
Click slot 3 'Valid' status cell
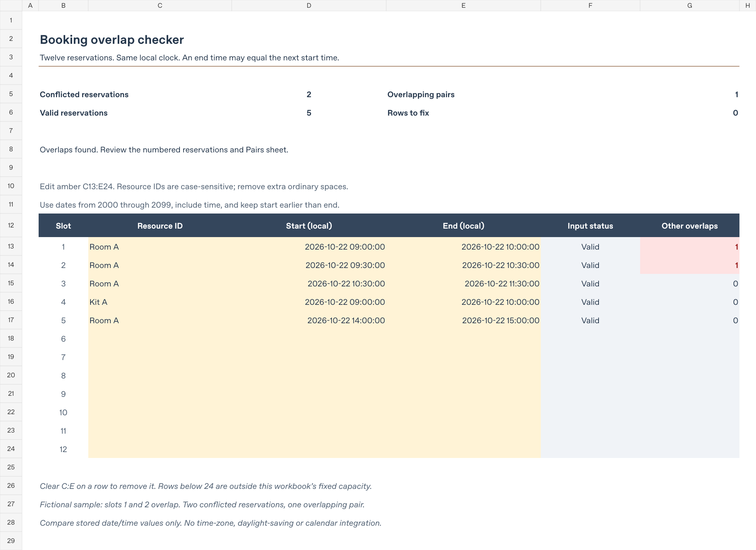(x=590, y=283)
